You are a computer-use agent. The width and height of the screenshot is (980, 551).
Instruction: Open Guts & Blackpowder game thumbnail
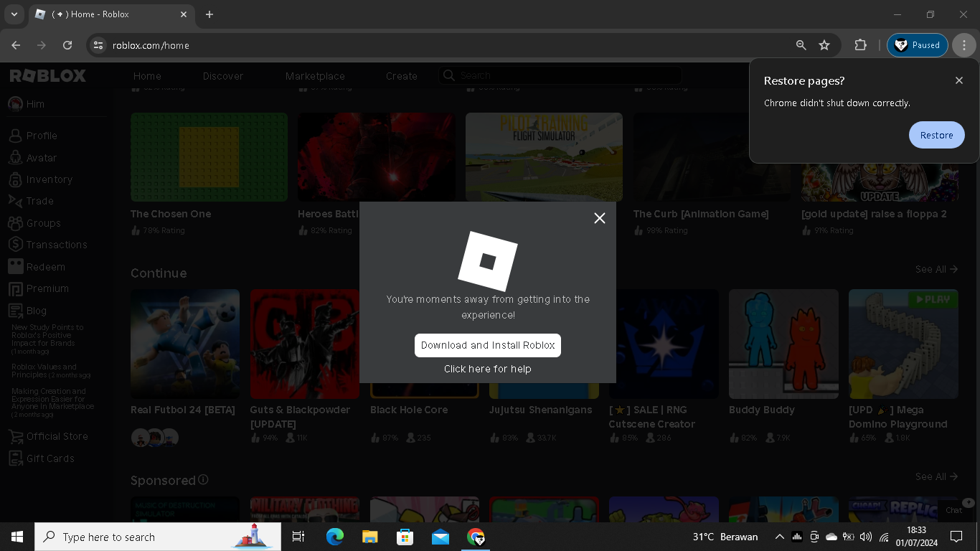click(305, 344)
